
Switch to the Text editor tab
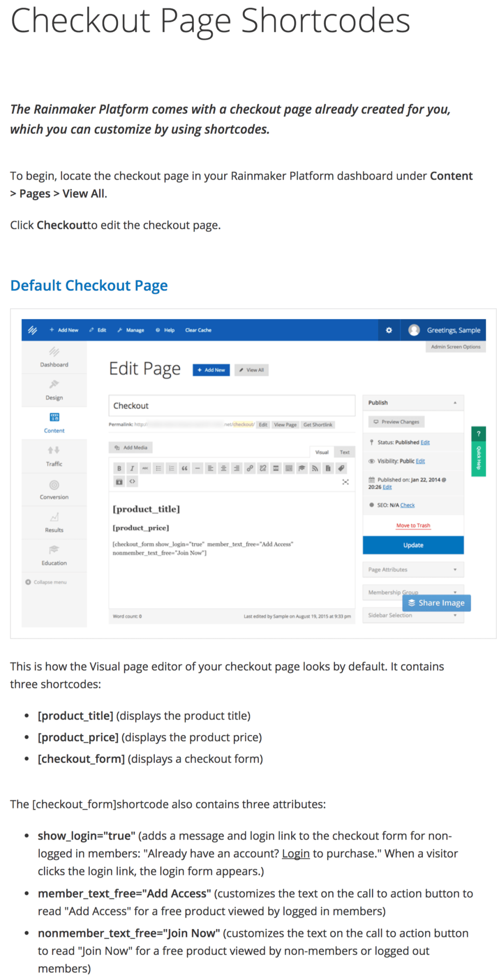[x=345, y=452]
